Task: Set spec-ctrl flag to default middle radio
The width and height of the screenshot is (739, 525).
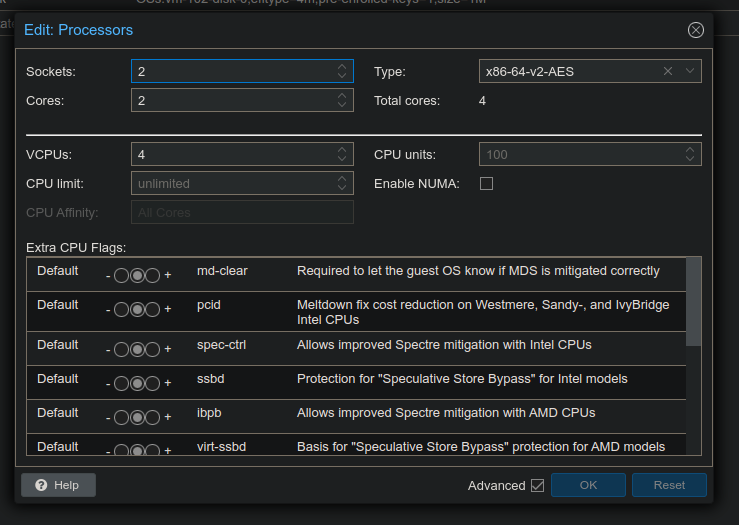Action: (137, 350)
